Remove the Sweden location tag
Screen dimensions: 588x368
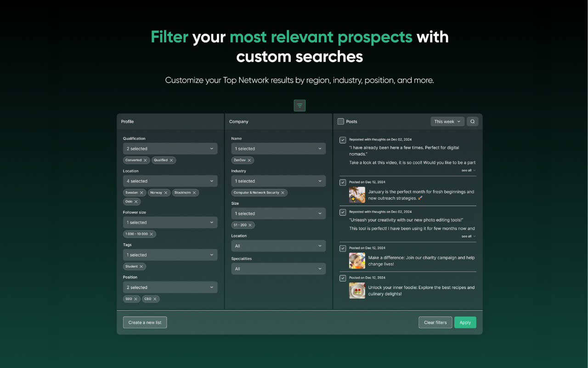141,192
